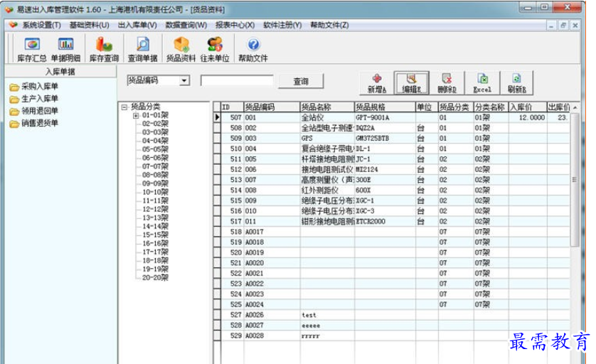Click the table's vertical scrollbar thumb
Screen dimensions: 596x364
click(x=575, y=179)
